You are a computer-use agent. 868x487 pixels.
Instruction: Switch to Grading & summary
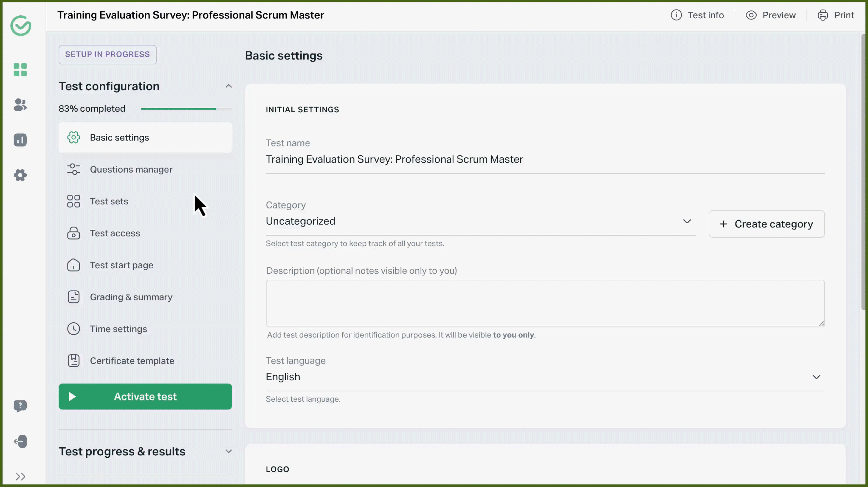131,297
